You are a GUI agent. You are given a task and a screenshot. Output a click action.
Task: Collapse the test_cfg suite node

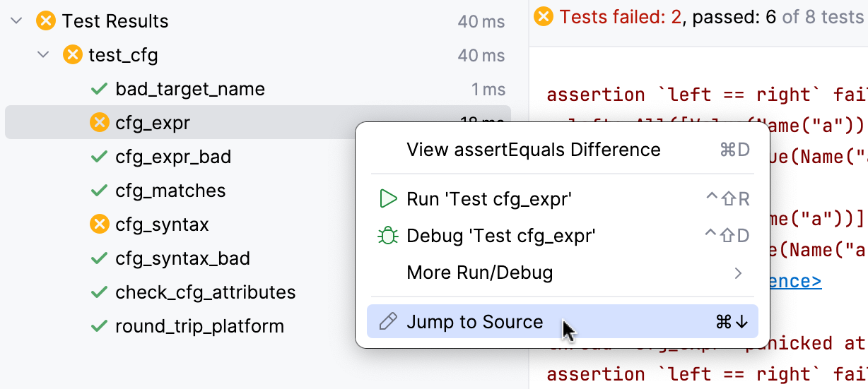[x=44, y=55]
